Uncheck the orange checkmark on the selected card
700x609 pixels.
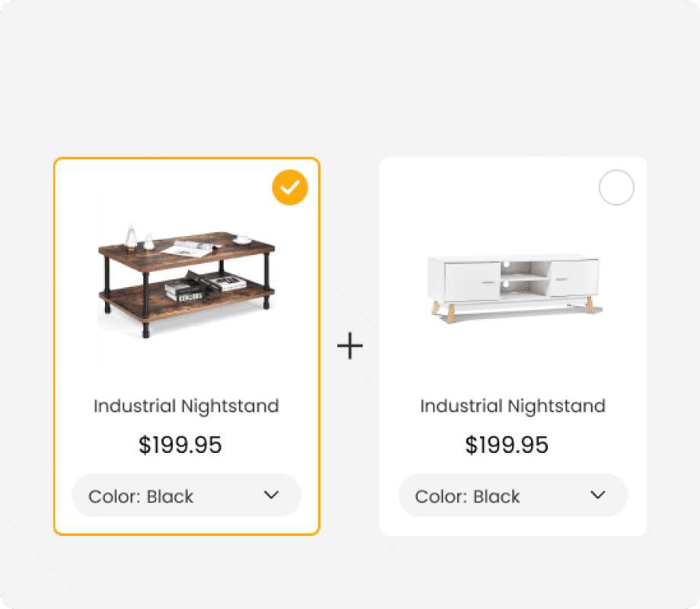(290, 187)
